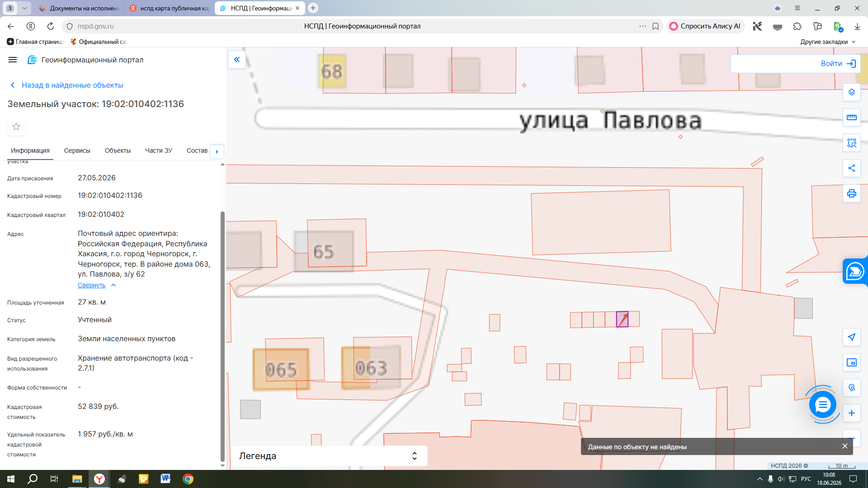Image resolution: width=868 pixels, height=488 pixels.
Task: Print the map using printer icon
Action: [x=852, y=193]
